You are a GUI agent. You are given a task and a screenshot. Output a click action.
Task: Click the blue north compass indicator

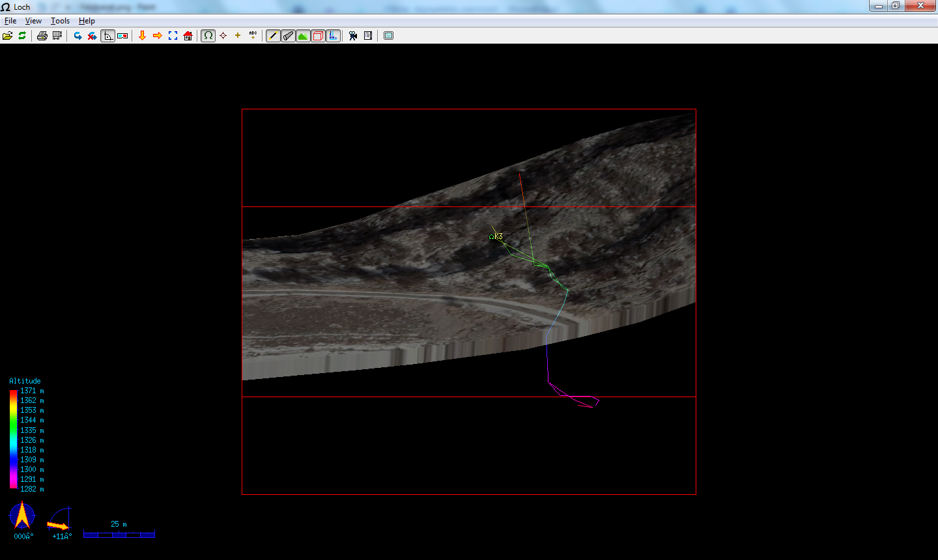(x=22, y=516)
